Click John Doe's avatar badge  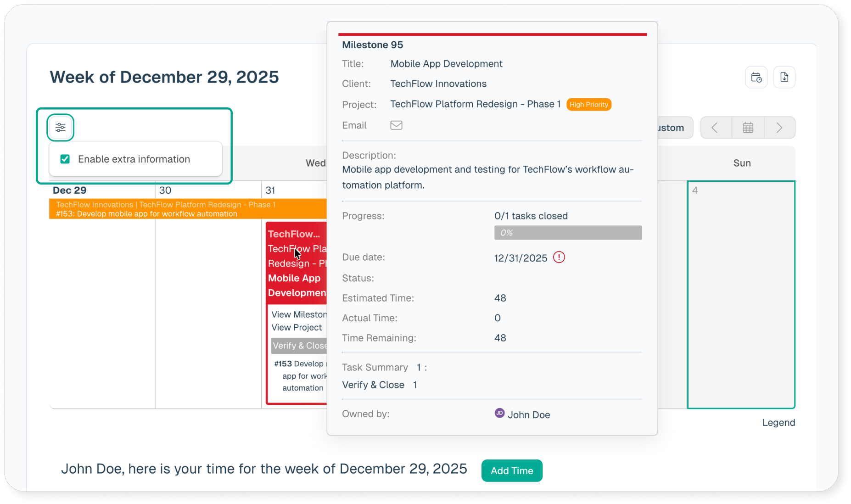pyautogui.click(x=499, y=413)
